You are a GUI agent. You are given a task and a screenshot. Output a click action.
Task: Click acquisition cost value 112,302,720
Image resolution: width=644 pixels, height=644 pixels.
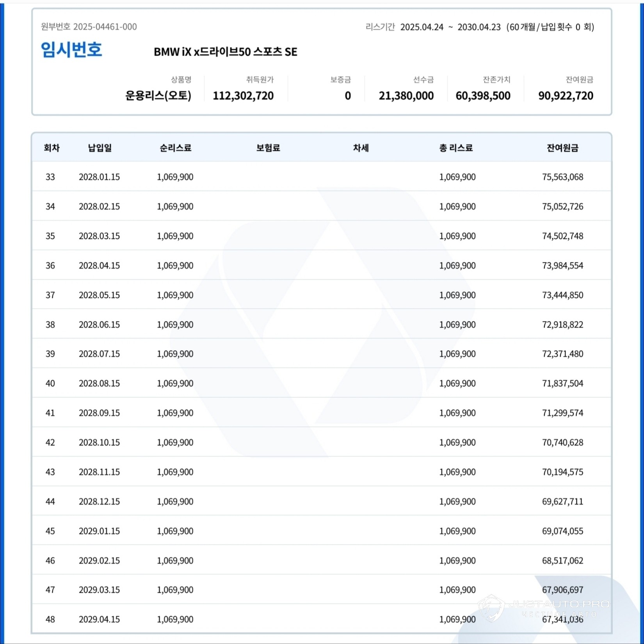(243, 96)
